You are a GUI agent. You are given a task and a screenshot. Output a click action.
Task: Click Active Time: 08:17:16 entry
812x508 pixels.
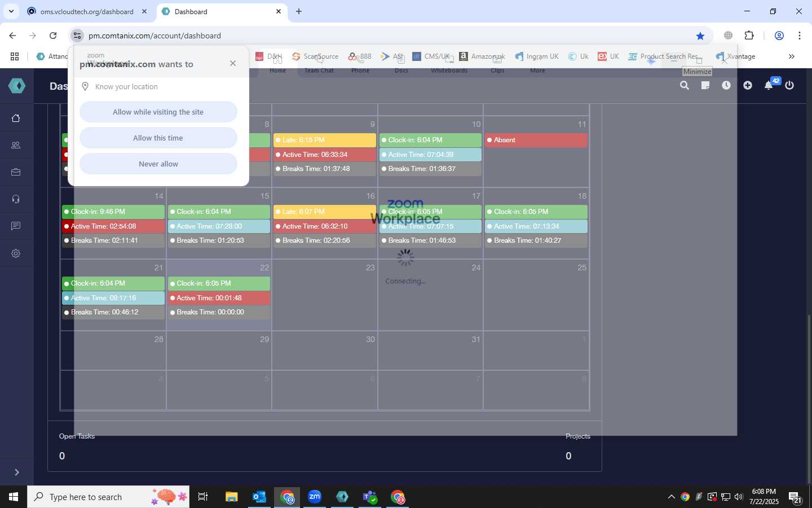click(x=113, y=298)
